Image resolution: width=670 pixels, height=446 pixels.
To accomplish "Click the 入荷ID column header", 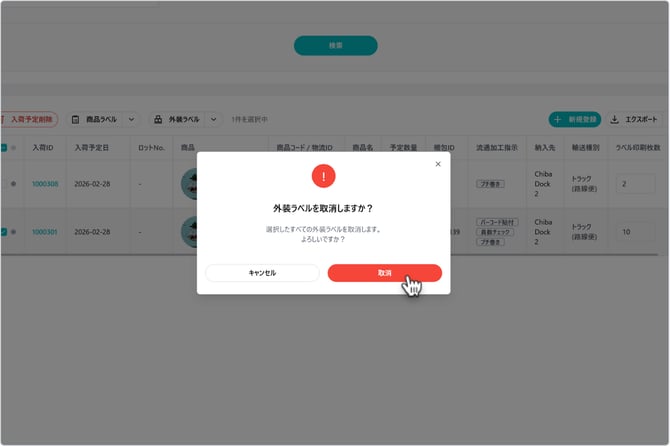I will click(43, 148).
